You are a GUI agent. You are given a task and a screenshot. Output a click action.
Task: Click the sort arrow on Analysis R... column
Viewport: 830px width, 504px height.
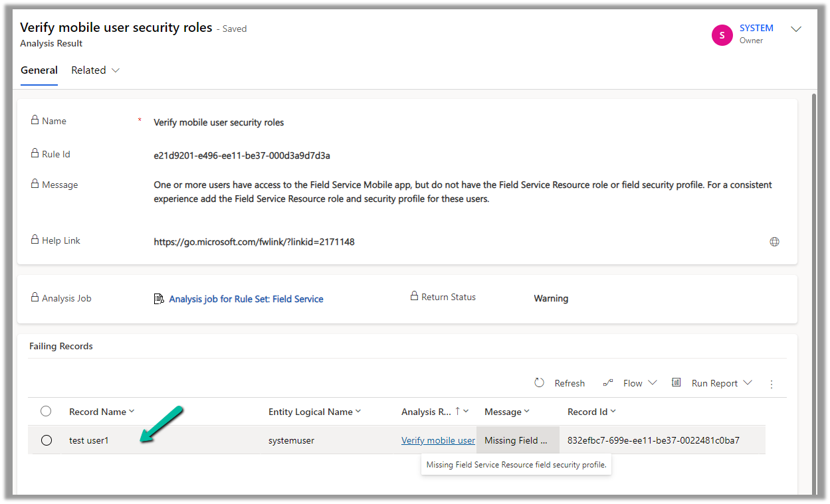pyautogui.click(x=457, y=412)
